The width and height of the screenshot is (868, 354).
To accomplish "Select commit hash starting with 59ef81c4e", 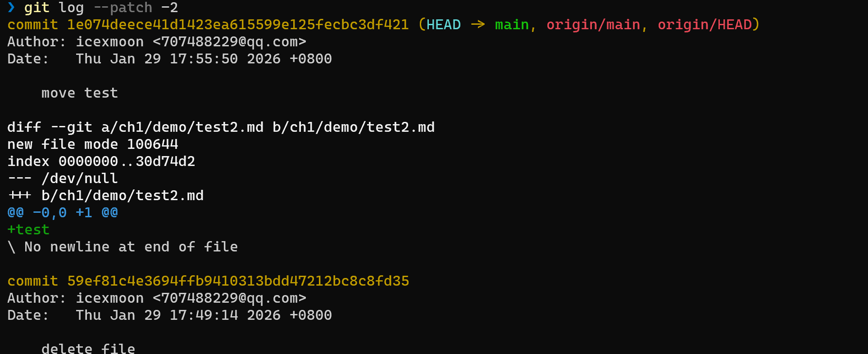I will [238, 281].
